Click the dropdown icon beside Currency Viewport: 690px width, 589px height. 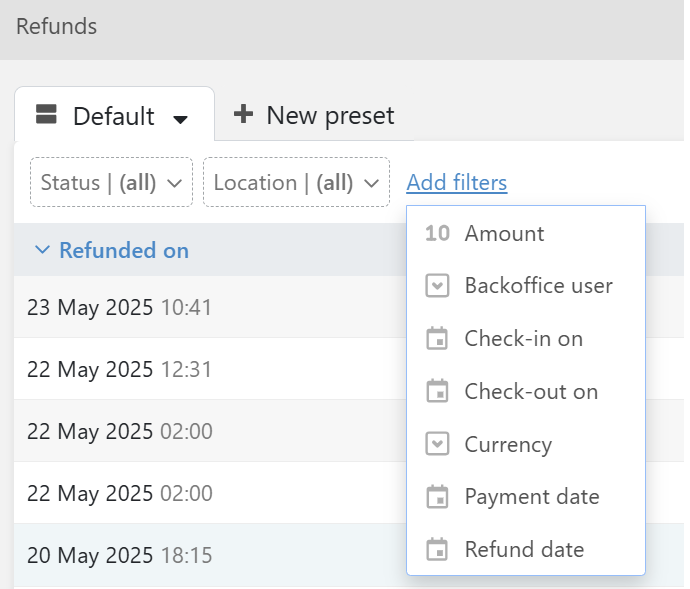pyautogui.click(x=437, y=444)
